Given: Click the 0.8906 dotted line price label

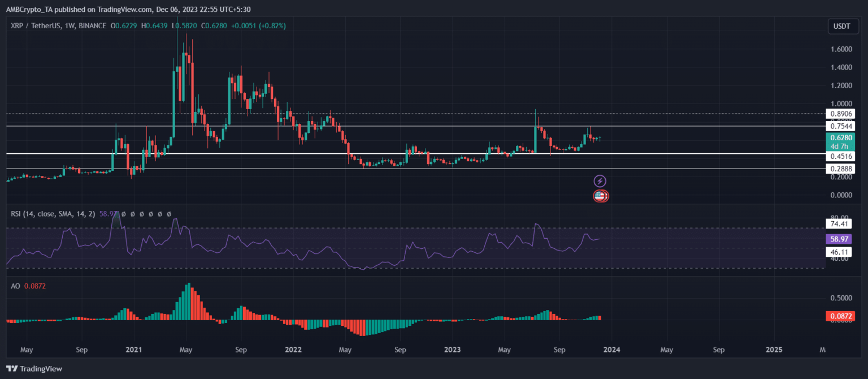Looking at the screenshot, I should [839, 114].
